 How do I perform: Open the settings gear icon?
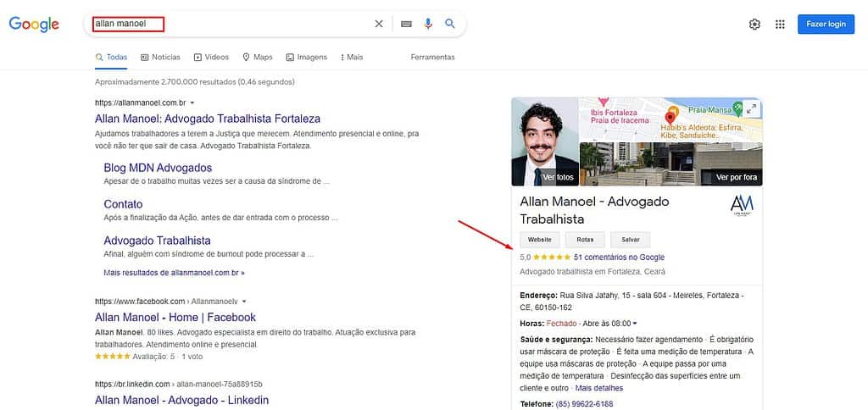754,24
